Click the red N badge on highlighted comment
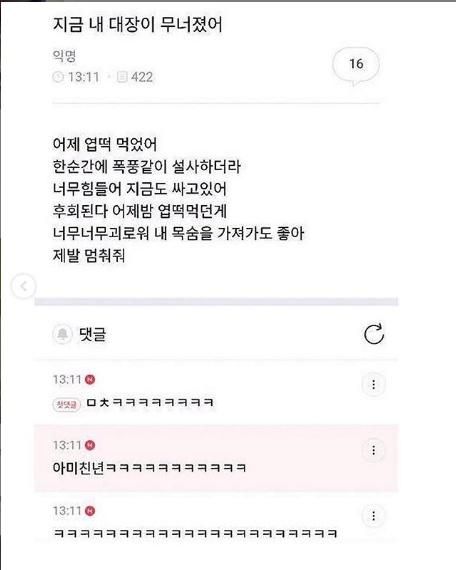The image size is (456, 570). (x=90, y=445)
